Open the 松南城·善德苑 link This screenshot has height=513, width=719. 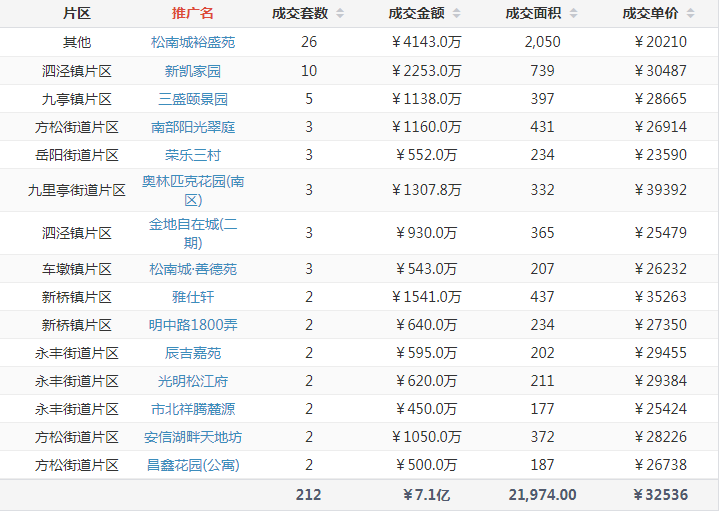[x=193, y=269]
